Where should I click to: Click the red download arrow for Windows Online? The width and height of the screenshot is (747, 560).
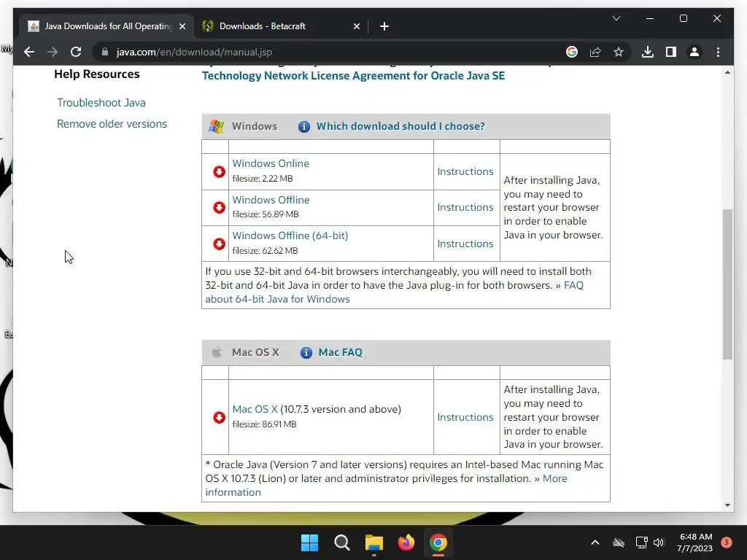[219, 171]
